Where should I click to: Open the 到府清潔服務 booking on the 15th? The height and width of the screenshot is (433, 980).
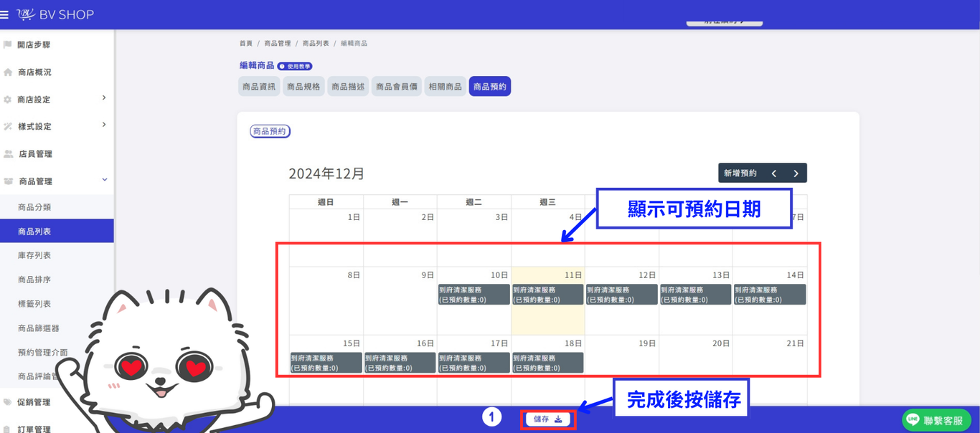tap(326, 363)
